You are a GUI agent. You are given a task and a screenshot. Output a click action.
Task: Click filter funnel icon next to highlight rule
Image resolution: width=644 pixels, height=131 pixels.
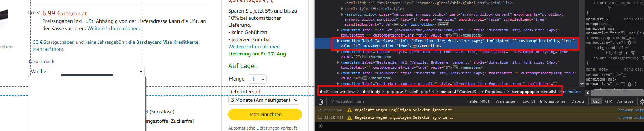[x=633, y=53]
